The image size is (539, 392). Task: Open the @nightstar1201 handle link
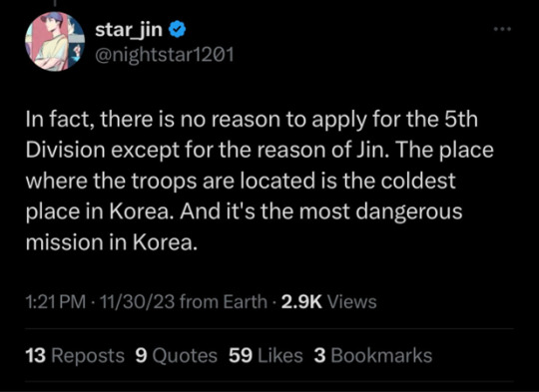click(165, 54)
